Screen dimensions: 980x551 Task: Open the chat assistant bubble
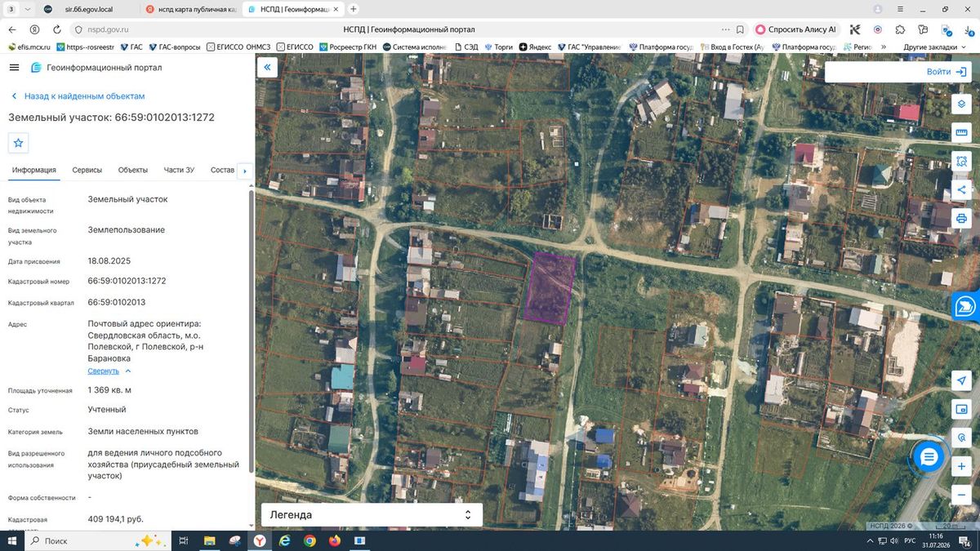pos(929,457)
